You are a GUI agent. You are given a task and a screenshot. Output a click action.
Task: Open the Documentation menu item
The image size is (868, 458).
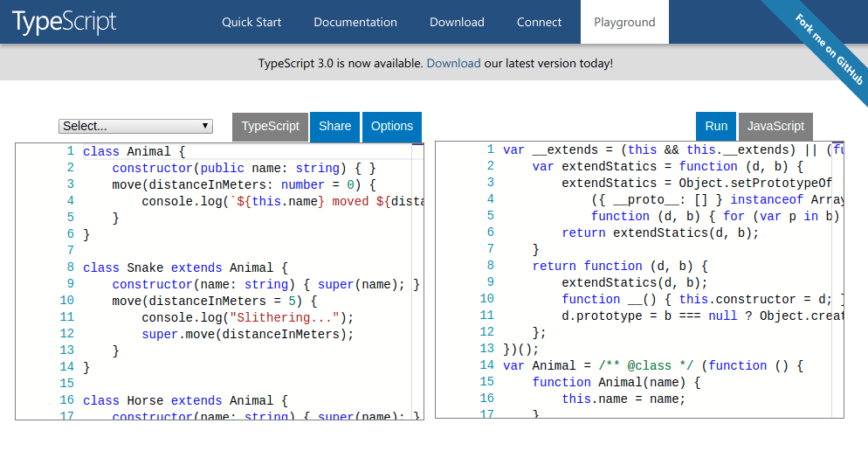coord(355,22)
